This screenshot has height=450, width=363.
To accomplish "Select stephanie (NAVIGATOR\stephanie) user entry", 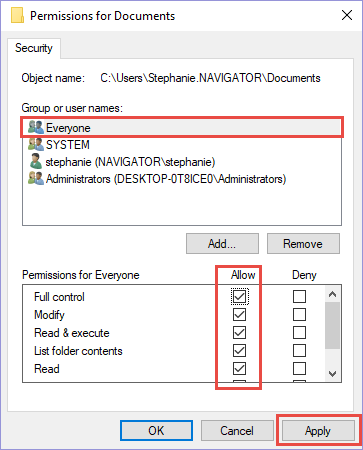I will coord(182,162).
